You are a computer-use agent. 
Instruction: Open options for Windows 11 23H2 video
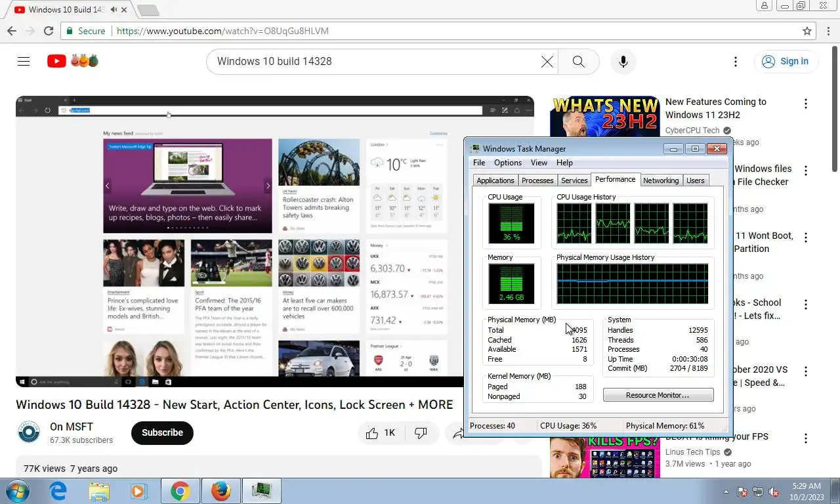click(x=805, y=104)
